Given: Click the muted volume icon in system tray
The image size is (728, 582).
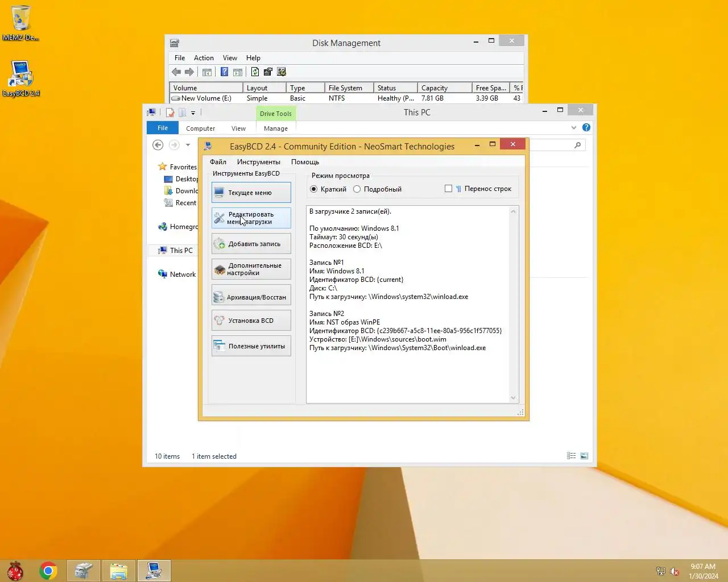Looking at the screenshot, I should click(x=675, y=571).
